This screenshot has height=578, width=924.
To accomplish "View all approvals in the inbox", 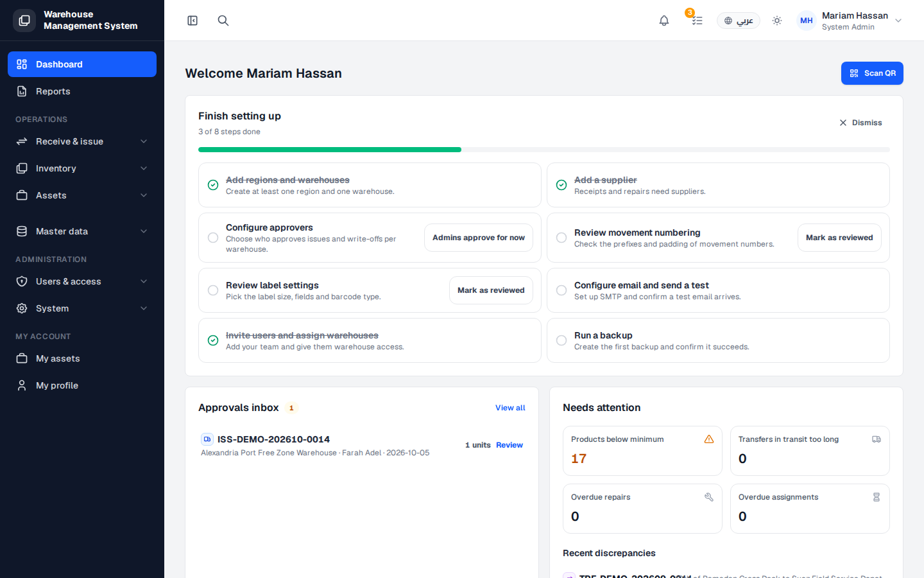I will (x=510, y=408).
